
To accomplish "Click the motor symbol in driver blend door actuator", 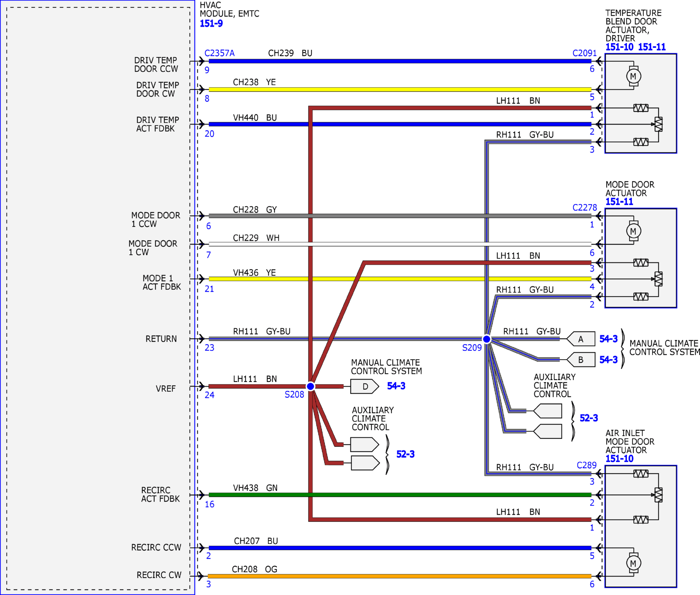I will 634,76.
